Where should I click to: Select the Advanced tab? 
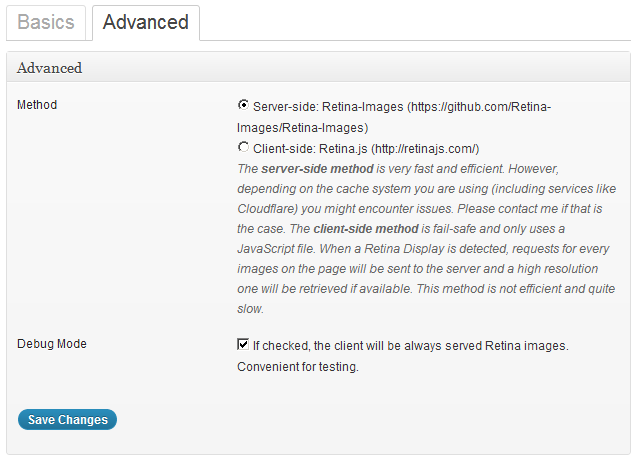coord(145,22)
